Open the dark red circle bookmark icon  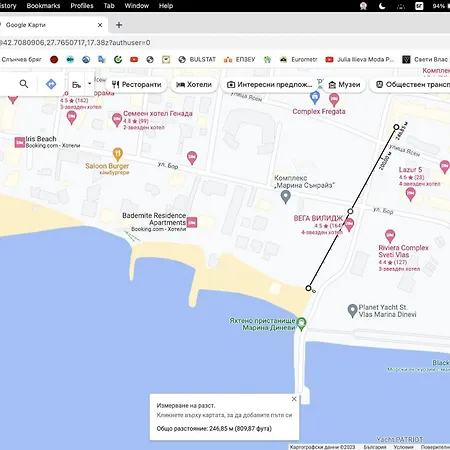(54, 60)
